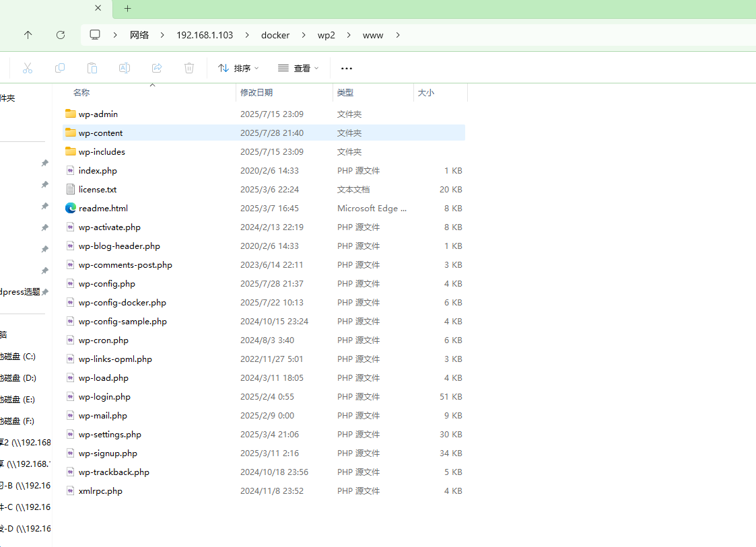The image size is (756, 547).
Task: Select the wp-includes folder icon
Action: tap(71, 151)
